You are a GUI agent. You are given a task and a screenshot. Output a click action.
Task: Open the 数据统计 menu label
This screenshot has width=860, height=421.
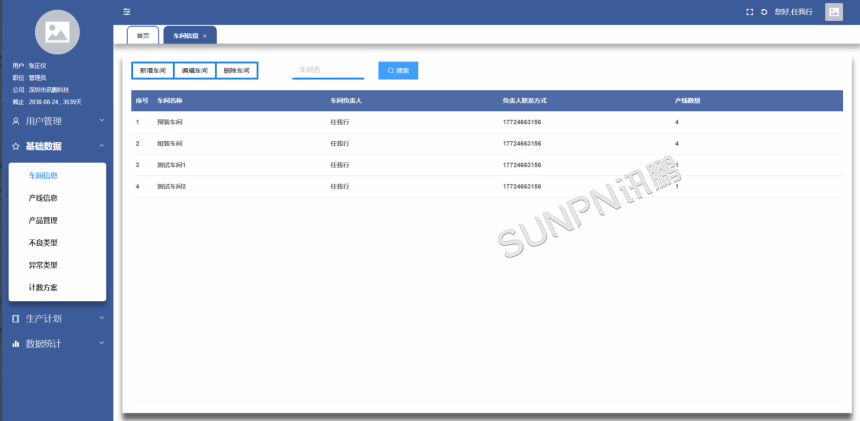[x=44, y=344]
